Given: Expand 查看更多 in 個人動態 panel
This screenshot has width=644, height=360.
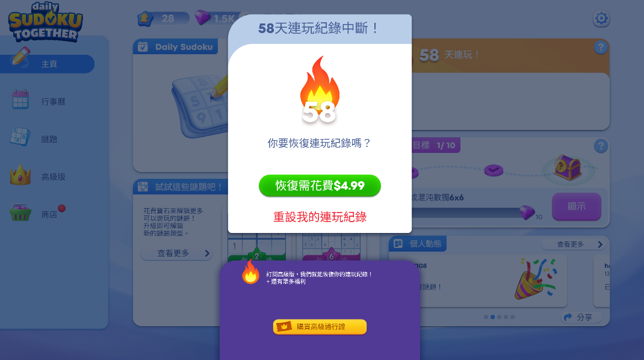Looking at the screenshot, I should 574,244.
